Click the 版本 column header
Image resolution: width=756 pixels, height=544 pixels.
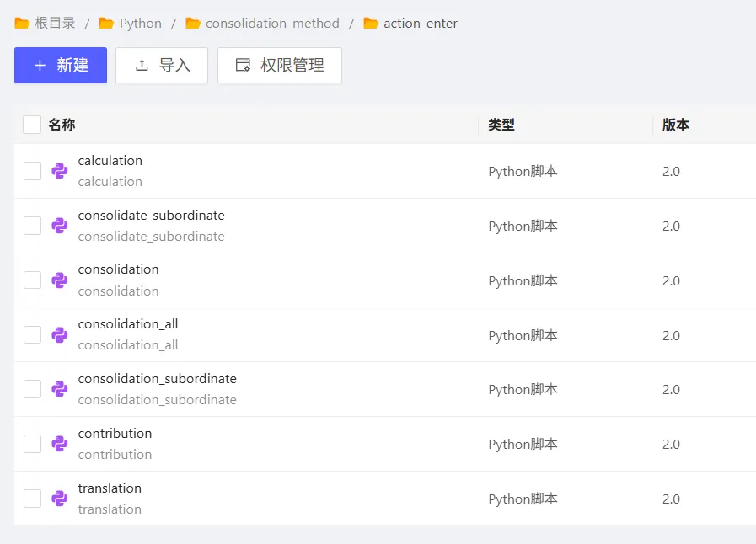pos(675,125)
